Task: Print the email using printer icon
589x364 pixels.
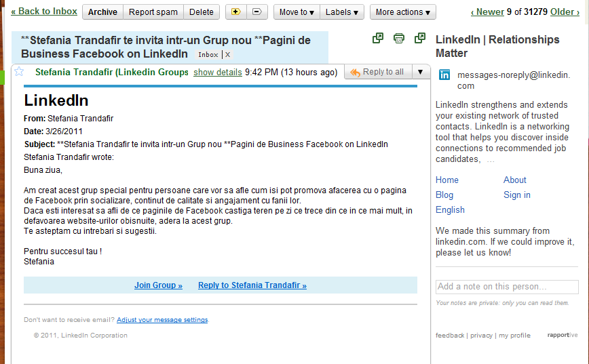Action: [x=399, y=38]
